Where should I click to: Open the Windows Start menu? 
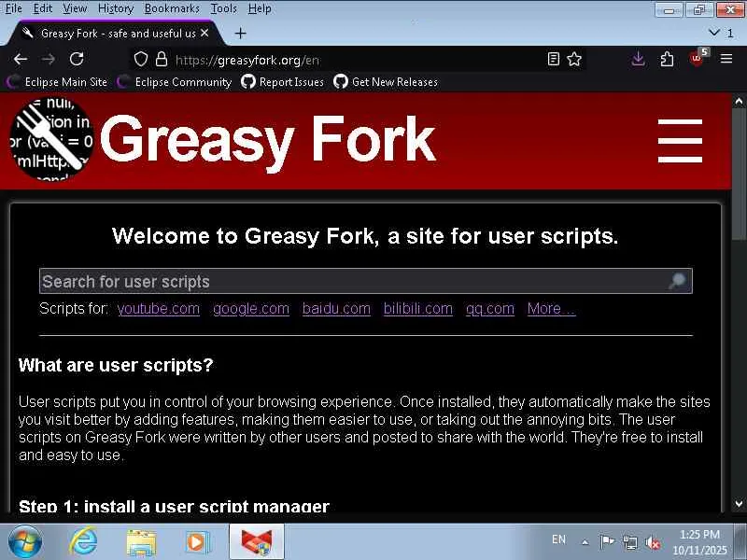click(x=25, y=541)
